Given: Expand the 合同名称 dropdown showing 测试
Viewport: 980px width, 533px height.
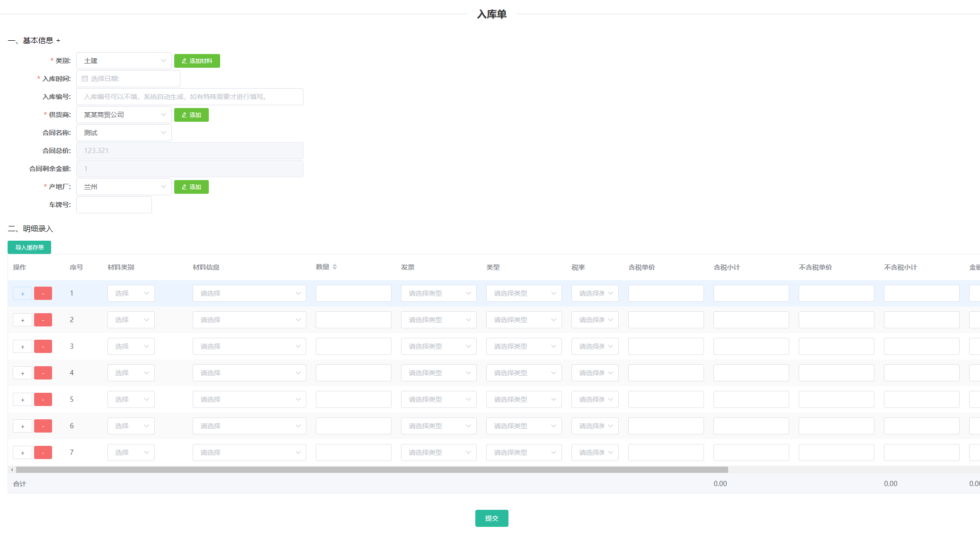Looking at the screenshot, I should (x=124, y=133).
